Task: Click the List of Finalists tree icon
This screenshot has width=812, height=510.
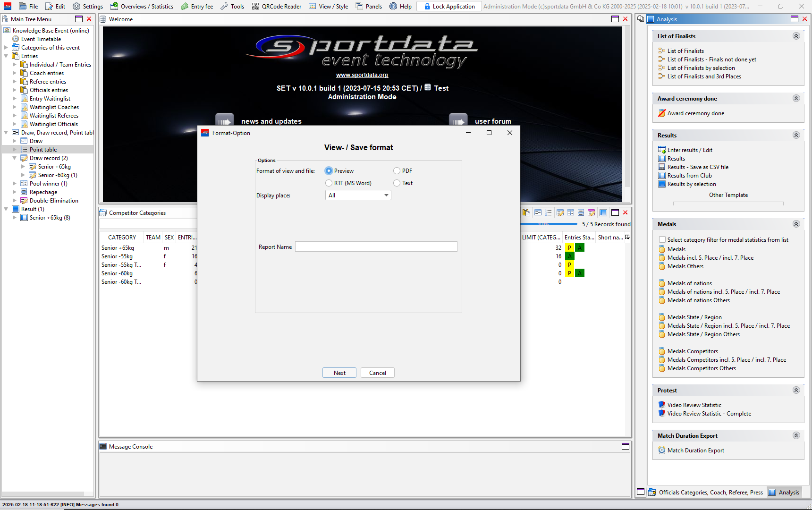Action: (x=662, y=51)
